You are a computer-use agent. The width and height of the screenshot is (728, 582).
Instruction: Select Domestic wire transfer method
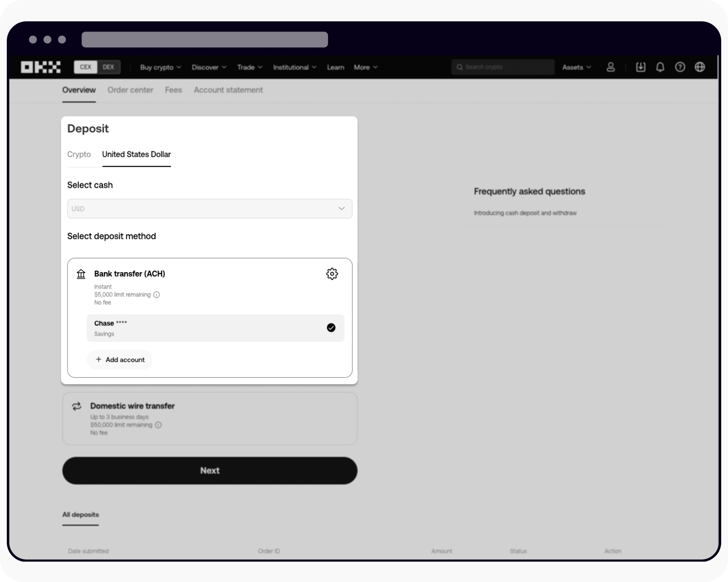click(x=210, y=419)
